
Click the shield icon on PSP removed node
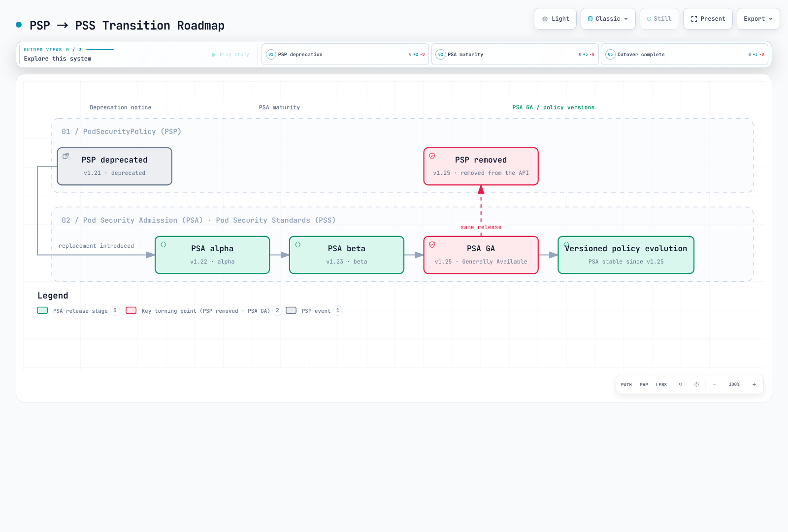(x=432, y=156)
